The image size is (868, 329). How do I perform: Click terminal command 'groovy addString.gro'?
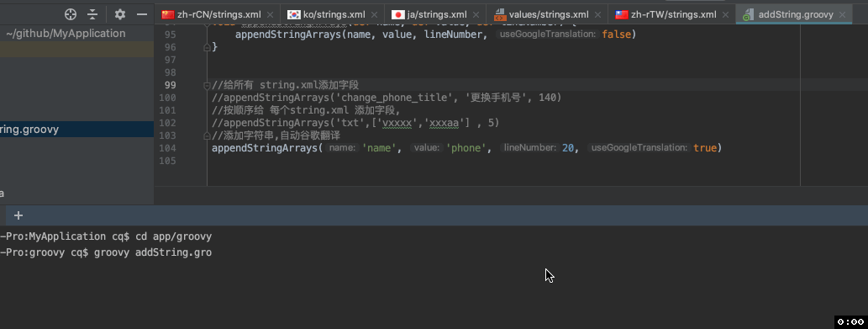153,253
